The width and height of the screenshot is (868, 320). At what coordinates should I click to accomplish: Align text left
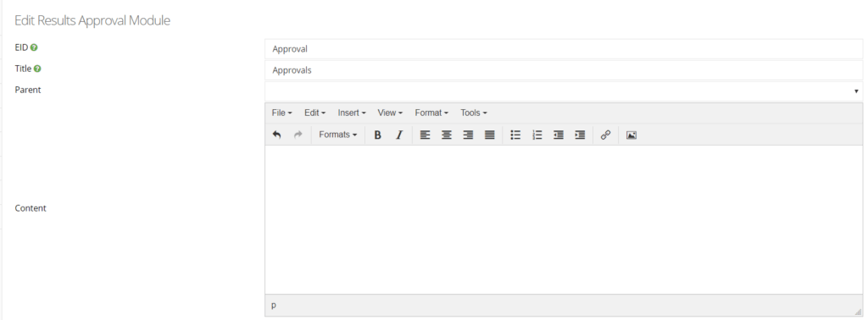click(426, 135)
